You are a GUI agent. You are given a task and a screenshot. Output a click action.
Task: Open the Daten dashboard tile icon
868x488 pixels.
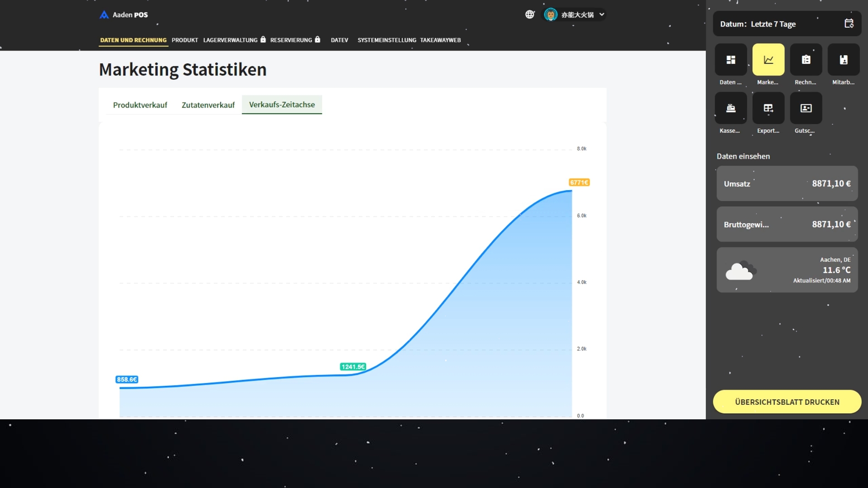(x=731, y=60)
